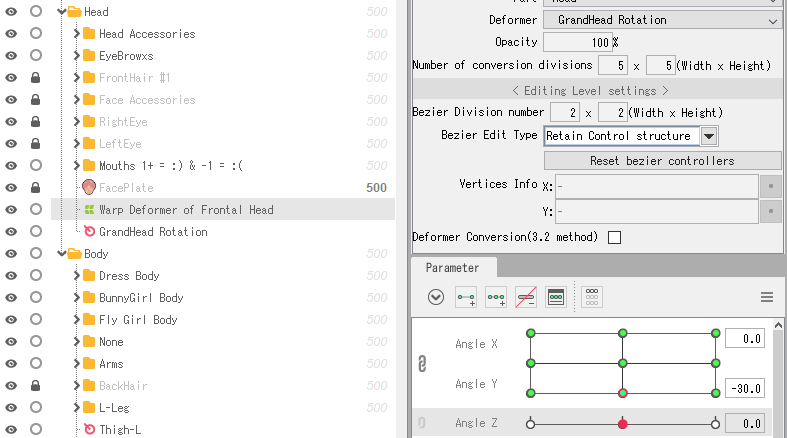Open the Bezier Edit Type dropdown
The height and width of the screenshot is (438, 787).
(x=709, y=136)
